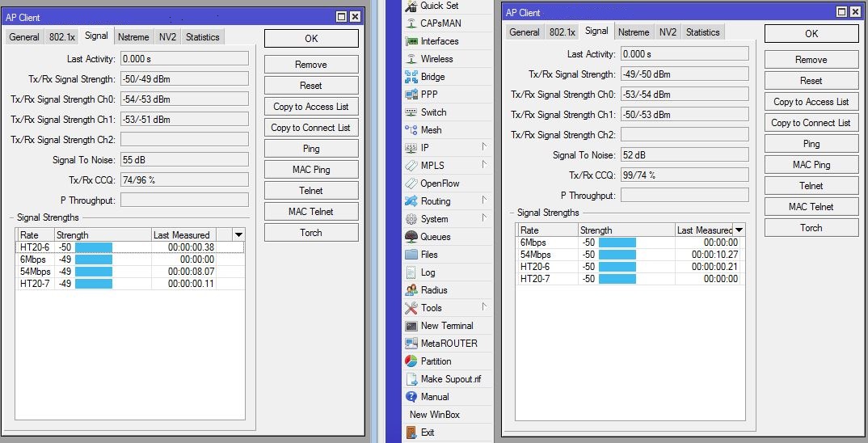
Task: Open MetaROUTER icon
Action: coord(411,344)
